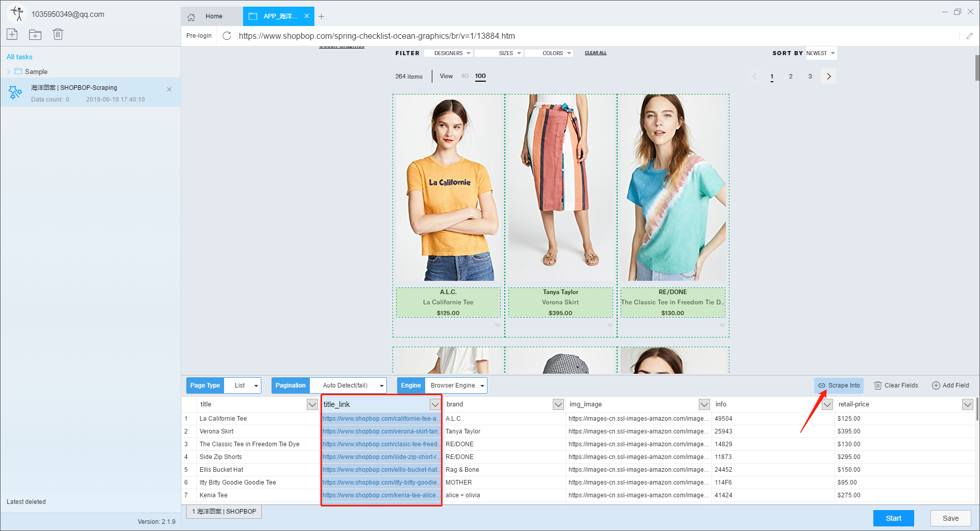Click Clear Fields trash button
This screenshot has height=531, width=980.
(x=896, y=385)
